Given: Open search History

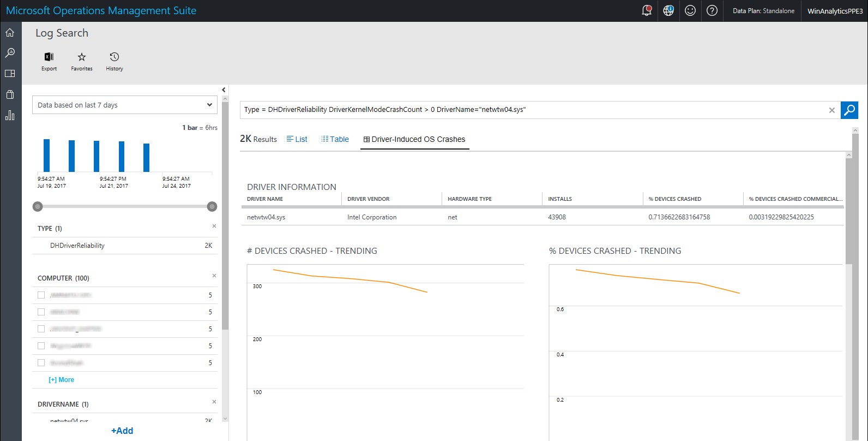Looking at the screenshot, I should (x=114, y=61).
